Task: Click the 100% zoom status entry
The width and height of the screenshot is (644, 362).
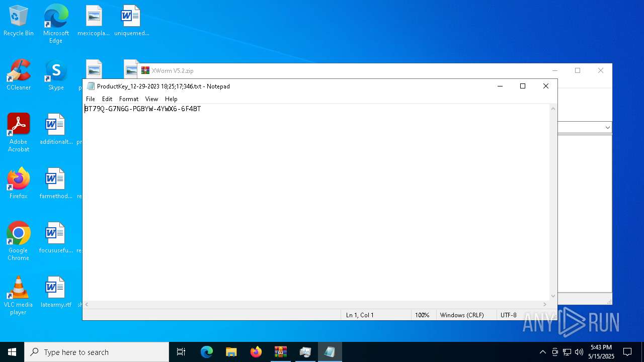Action: coord(422,315)
